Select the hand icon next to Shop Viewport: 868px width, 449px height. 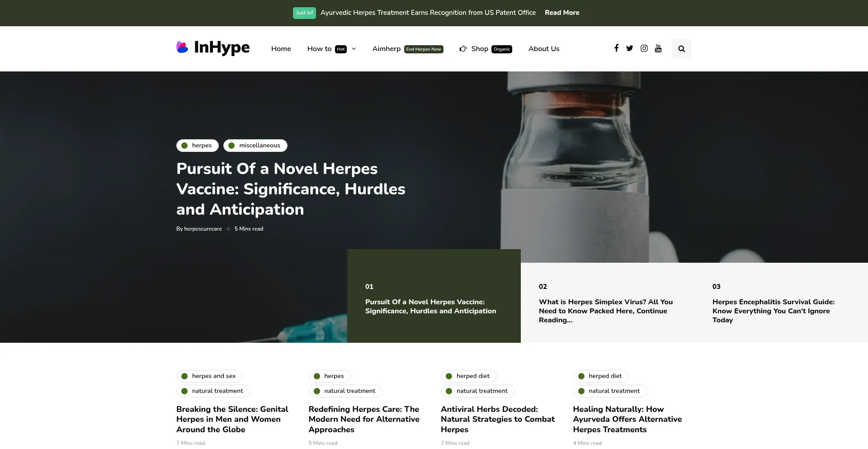(463, 49)
